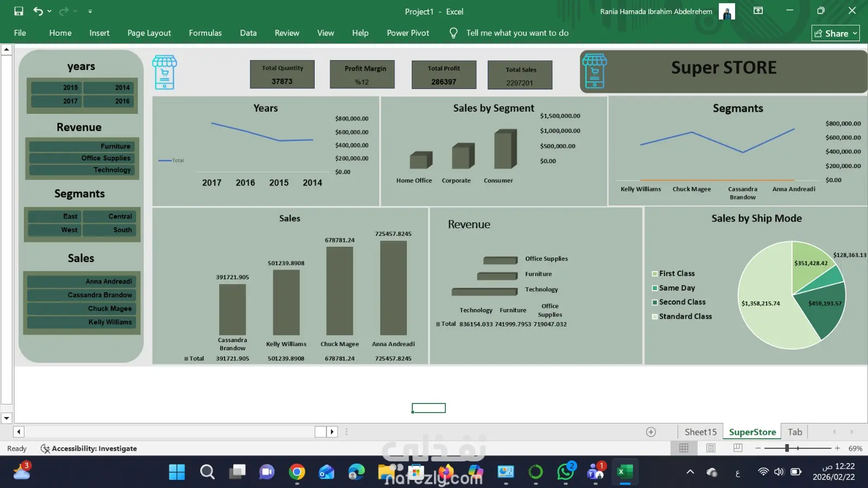This screenshot has width=868, height=488.
Task: Add a new sheet with the plus icon
Action: pyautogui.click(x=651, y=432)
